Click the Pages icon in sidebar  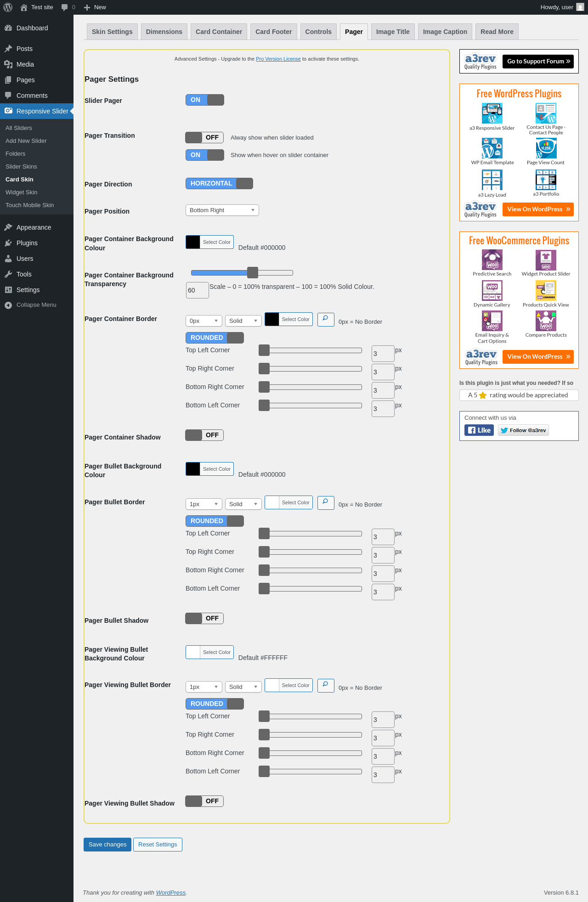[8, 80]
